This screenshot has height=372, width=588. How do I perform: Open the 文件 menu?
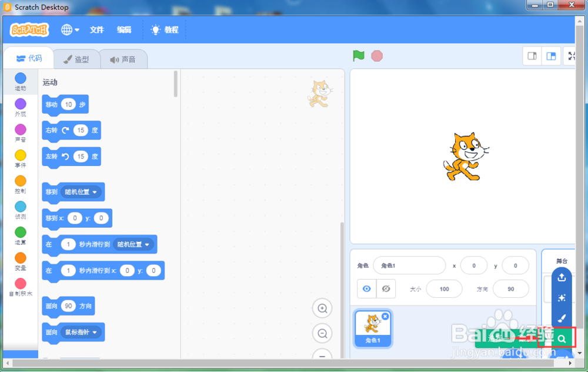pos(97,29)
